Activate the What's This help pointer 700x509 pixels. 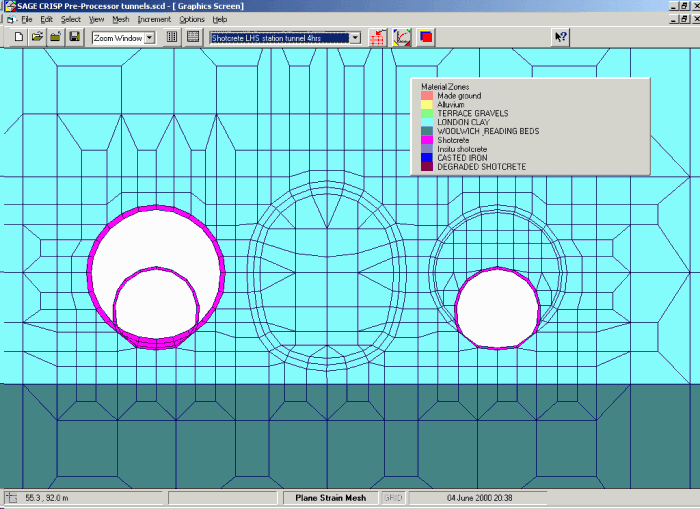coord(560,37)
